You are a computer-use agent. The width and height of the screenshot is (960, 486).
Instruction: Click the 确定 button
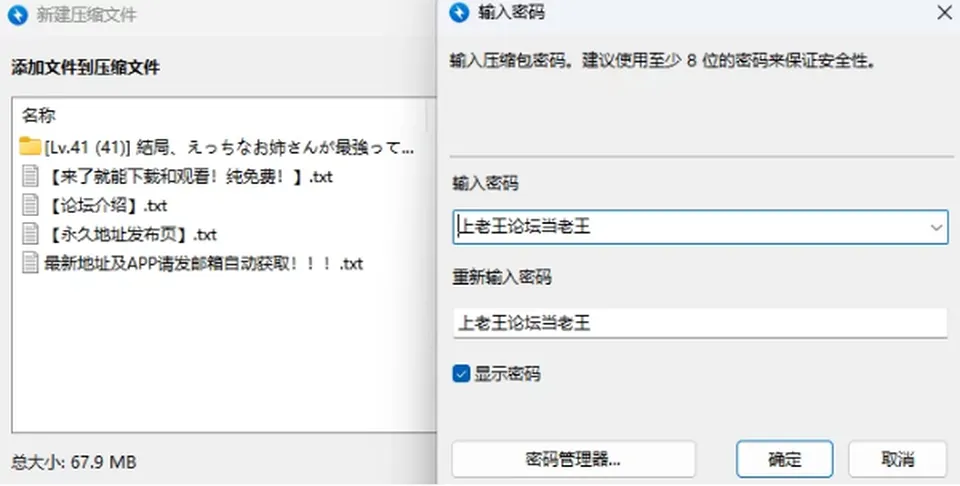coord(784,459)
